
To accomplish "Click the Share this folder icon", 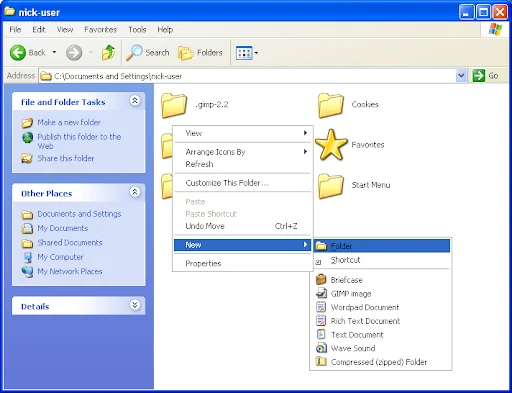I will pyautogui.click(x=27, y=158).
